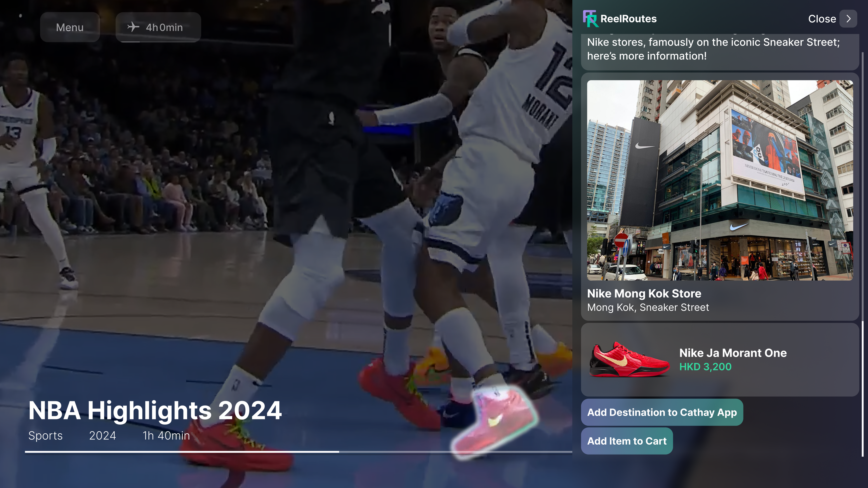Collapse panel with the Close chevron arrow

[x=848, y=19]
